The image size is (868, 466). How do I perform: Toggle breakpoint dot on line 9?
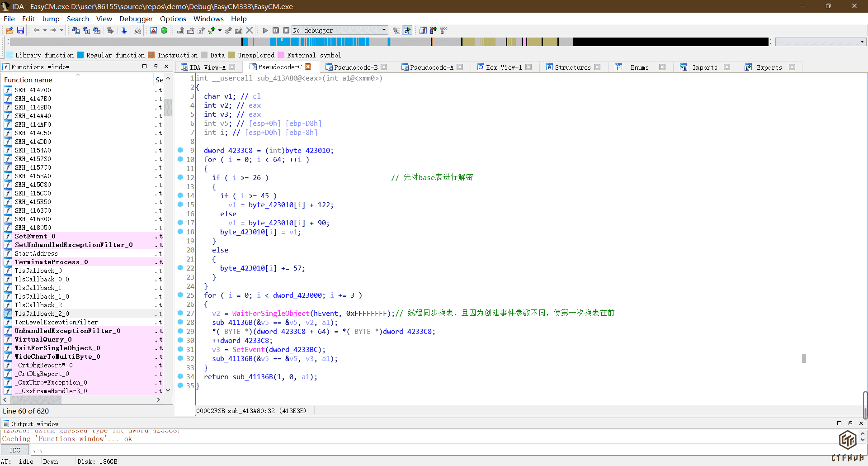click(180, 150)
